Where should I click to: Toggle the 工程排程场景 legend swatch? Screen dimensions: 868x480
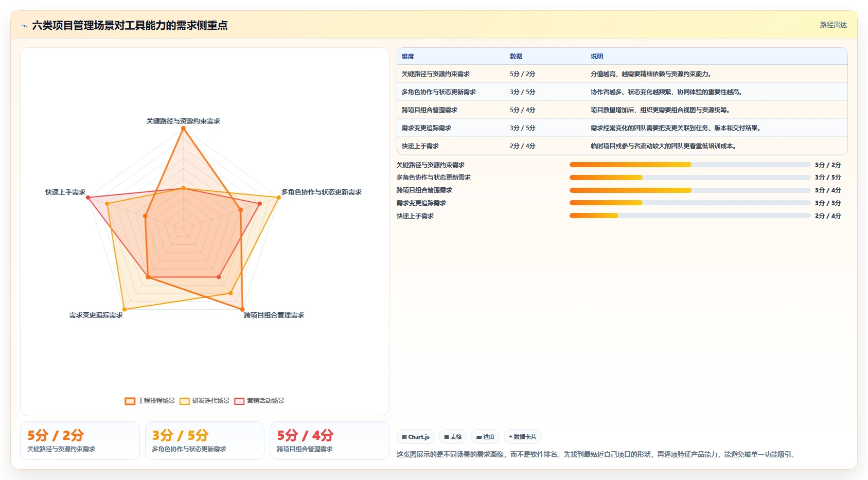tap(130, 401)
